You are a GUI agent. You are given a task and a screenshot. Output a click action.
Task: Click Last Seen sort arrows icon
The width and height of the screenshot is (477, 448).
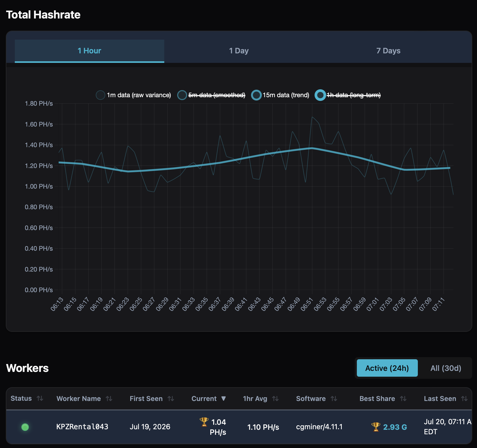pyautogui.click(x=464, y=399)
